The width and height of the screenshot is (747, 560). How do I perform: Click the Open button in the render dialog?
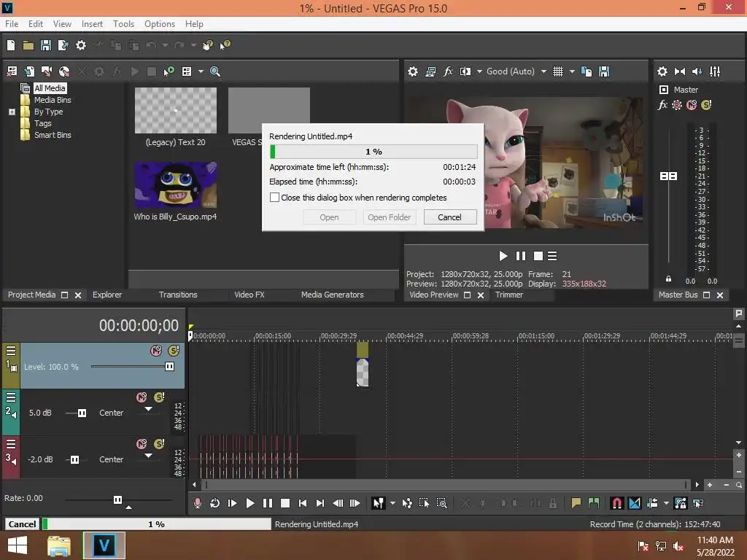point(329,217)
